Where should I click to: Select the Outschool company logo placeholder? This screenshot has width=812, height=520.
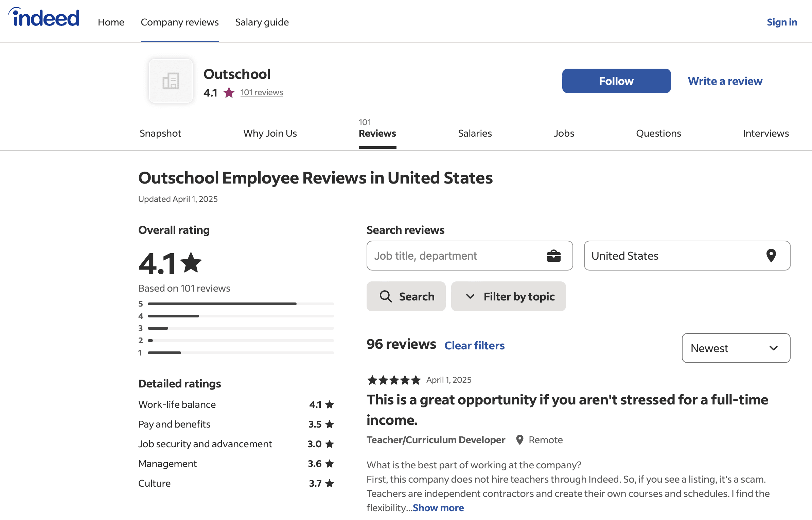pyautogui.click(x=171, y=81)
